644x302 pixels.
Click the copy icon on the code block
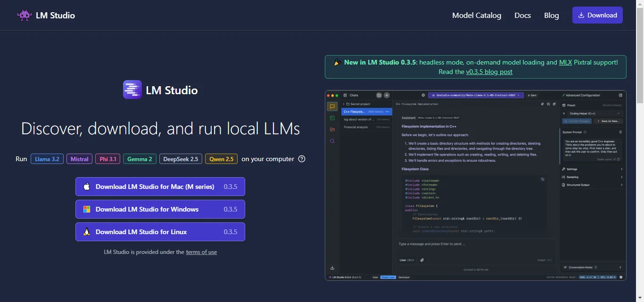tap(543, 179)
